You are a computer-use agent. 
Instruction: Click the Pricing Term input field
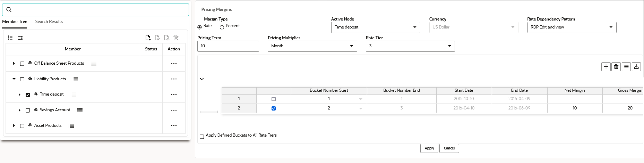(228, 46)
